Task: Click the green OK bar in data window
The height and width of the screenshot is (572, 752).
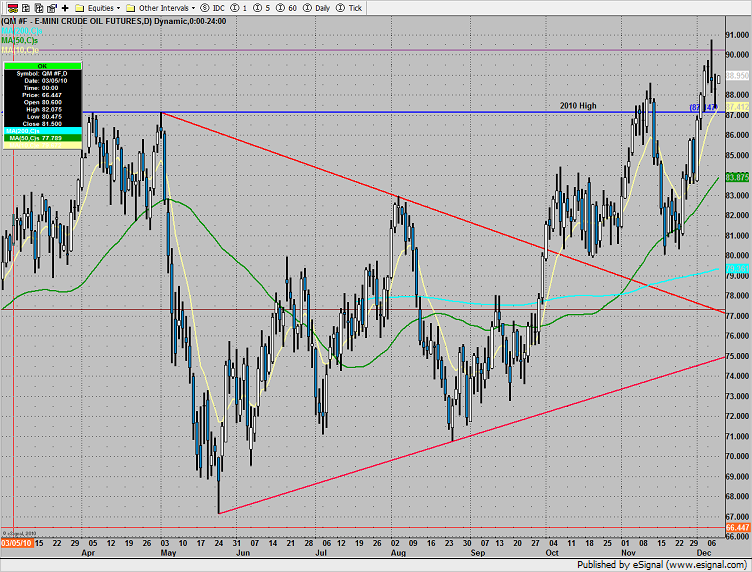Action: (42, 66)
